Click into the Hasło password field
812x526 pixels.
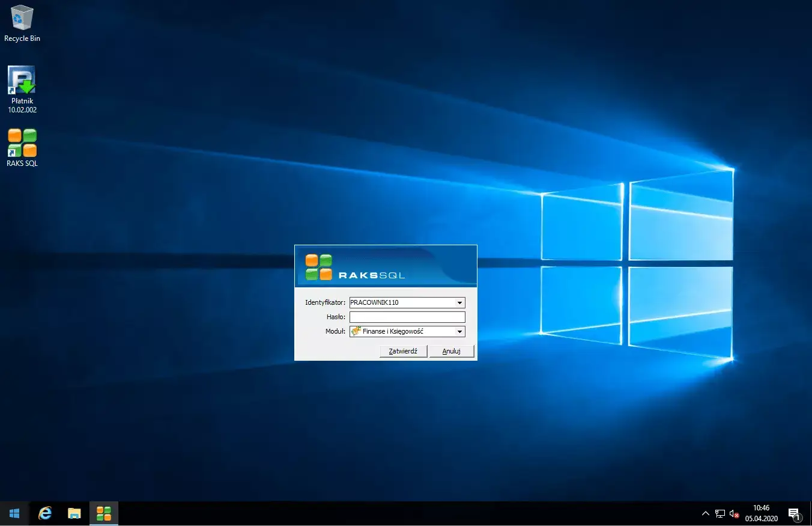[x=407, y=317]
